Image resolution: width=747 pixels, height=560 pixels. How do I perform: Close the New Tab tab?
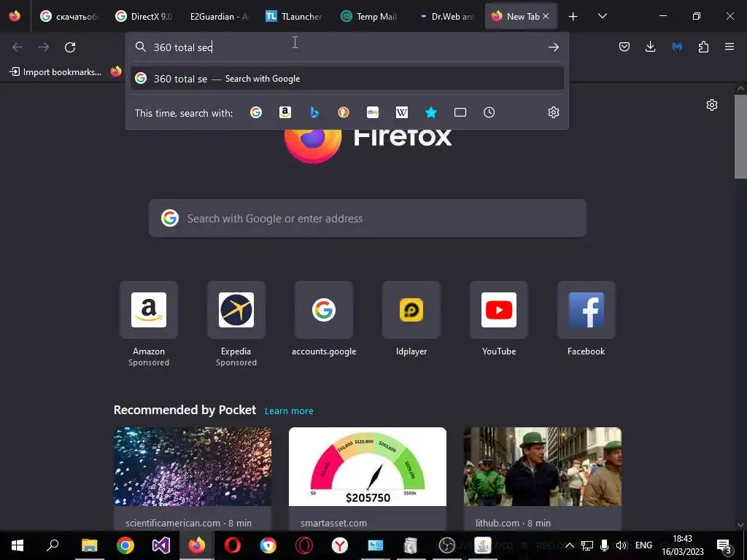tap(546, 16)
